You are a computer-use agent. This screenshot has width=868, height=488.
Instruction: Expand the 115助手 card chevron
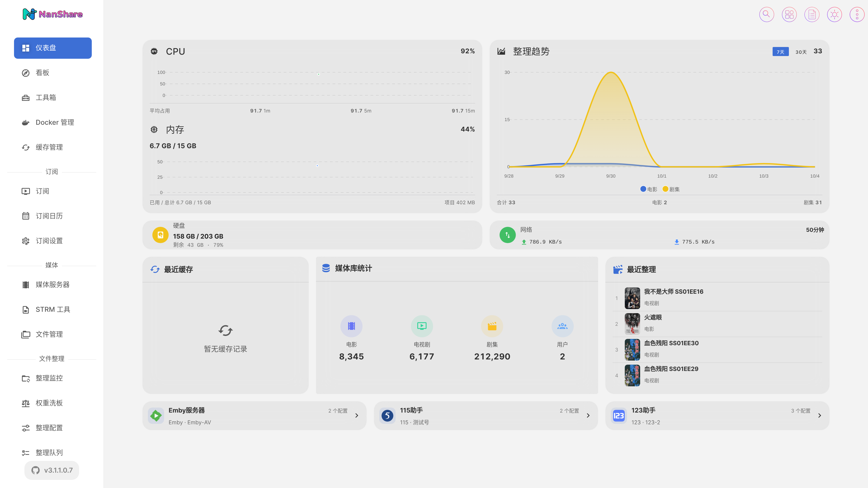(588, 416)
